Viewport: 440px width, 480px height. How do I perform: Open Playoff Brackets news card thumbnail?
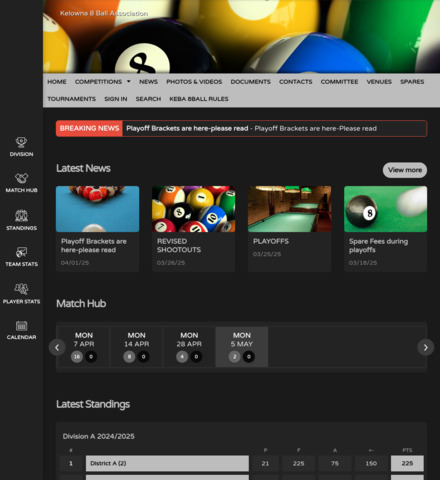coord(98,209)
